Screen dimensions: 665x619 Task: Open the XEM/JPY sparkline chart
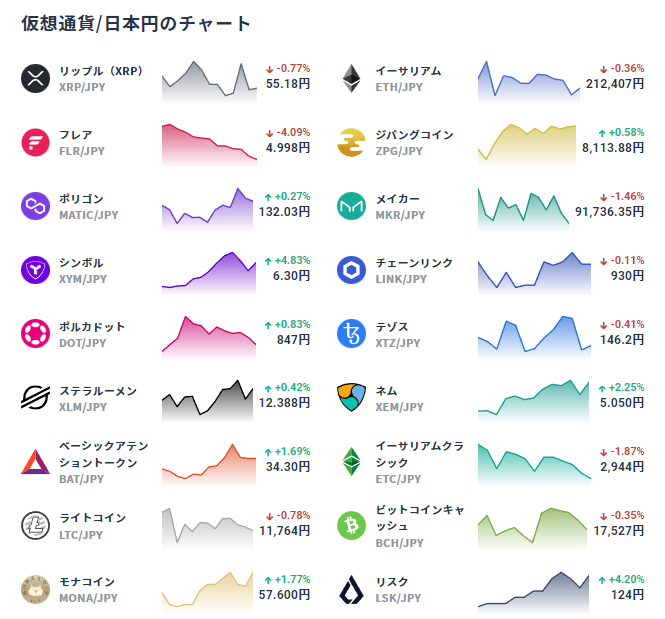pos(534,401)
